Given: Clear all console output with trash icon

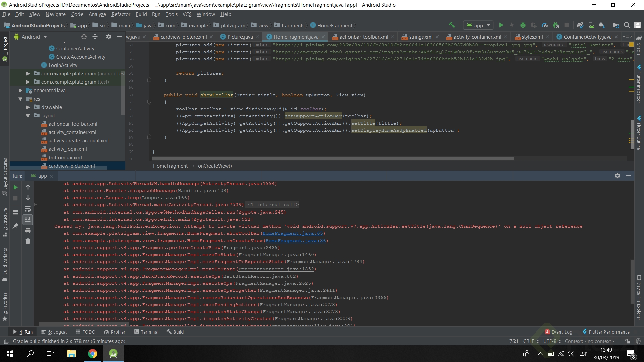Looking at the screenshot, I should (28, 241).
